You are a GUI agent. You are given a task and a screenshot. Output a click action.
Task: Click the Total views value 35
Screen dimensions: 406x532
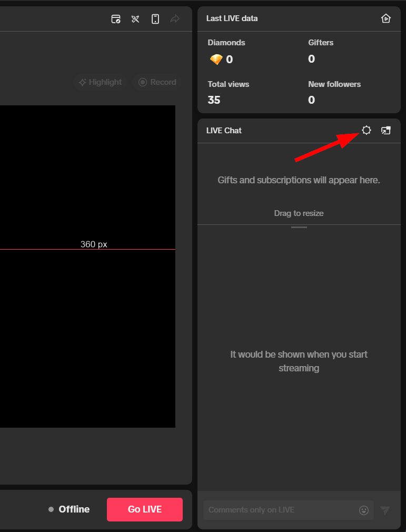214,100
